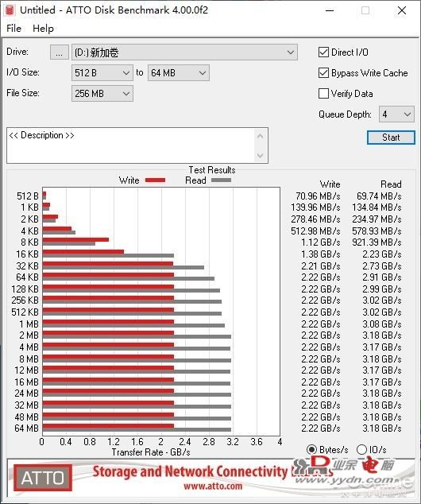This screenshot has width=421, height=504.
Task: Select the Bytes/s radio button
Action: pos(311,449)
